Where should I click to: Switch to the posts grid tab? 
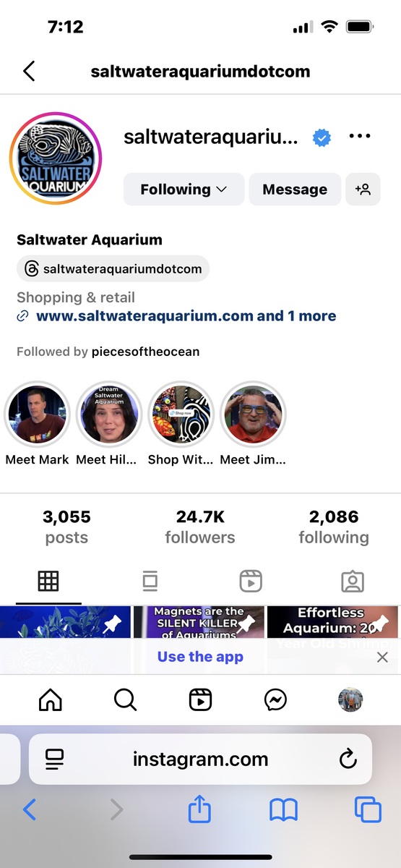pyautogui.click(x=48, y=581)
